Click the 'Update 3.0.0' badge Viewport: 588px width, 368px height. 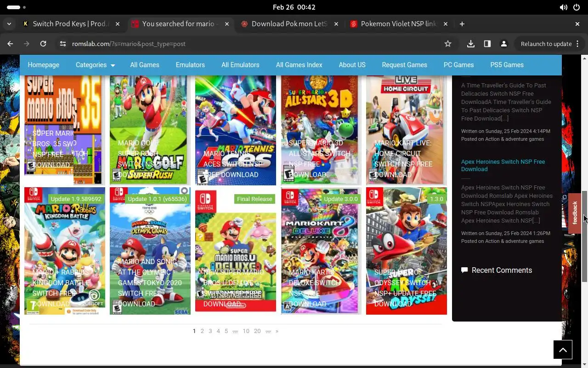pos(340,199)
